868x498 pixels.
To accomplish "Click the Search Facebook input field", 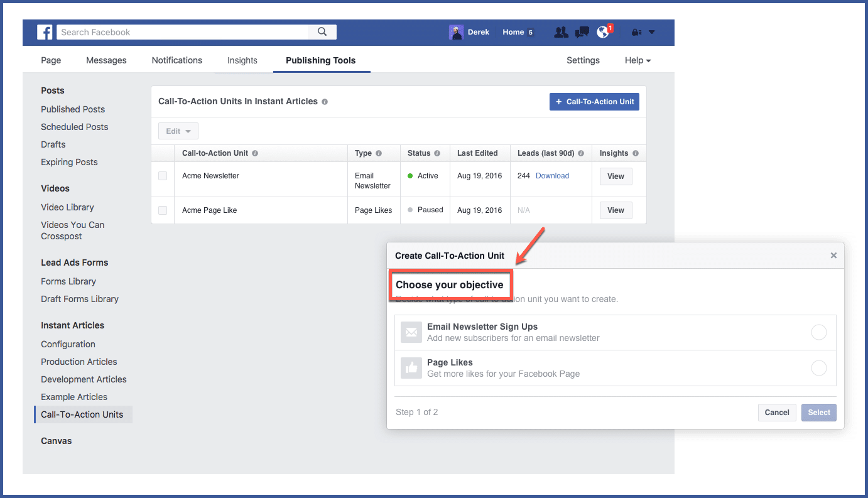I will (183, 32).
